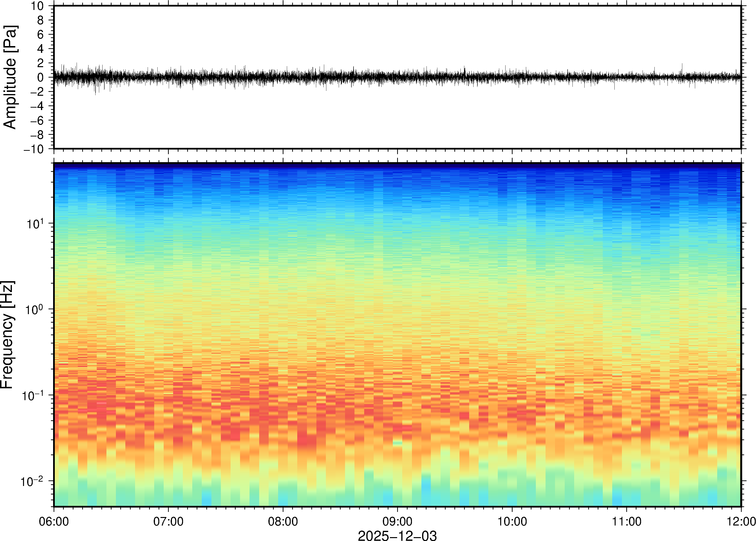756x541 pixels.
Task: Click the 10 amplitude tick label
Action: pos(38,6)
